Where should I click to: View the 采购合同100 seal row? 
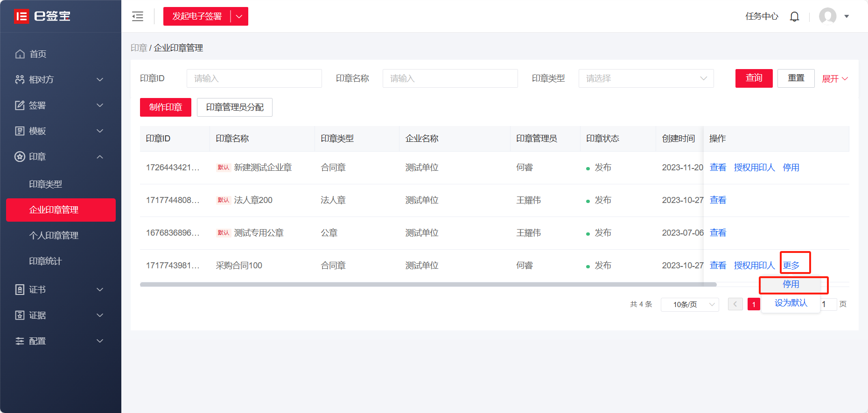coord(718,266)
